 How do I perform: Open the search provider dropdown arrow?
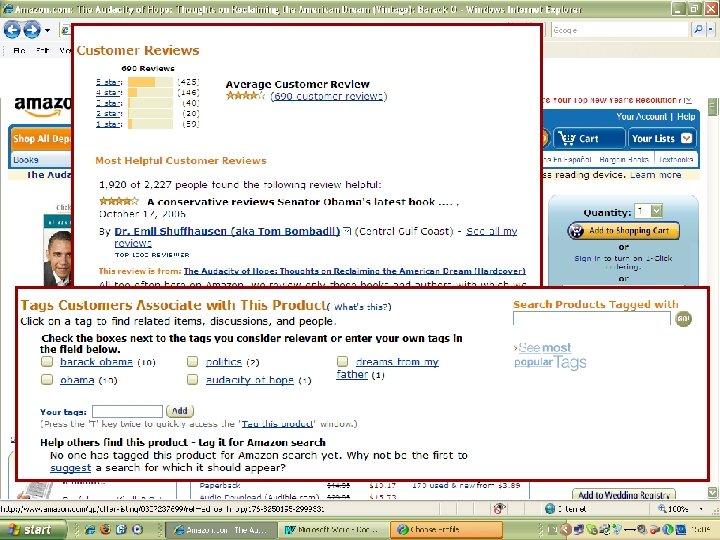[710, 30]
